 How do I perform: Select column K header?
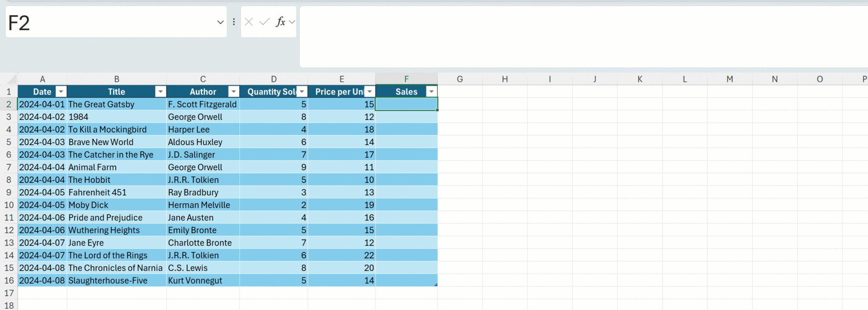point(640,79)
